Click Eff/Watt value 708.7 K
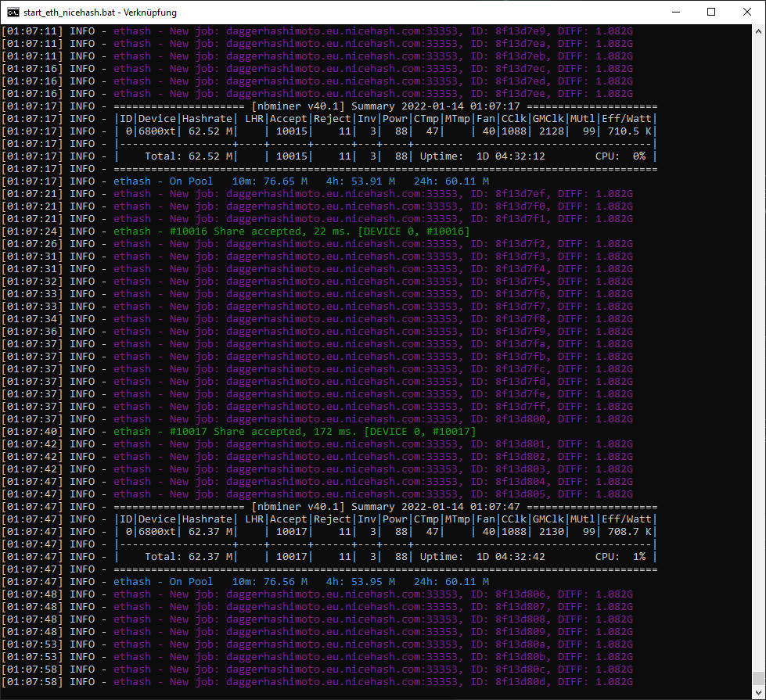The width and height of the screenshot is (766, 700). (x=629, y=532)
